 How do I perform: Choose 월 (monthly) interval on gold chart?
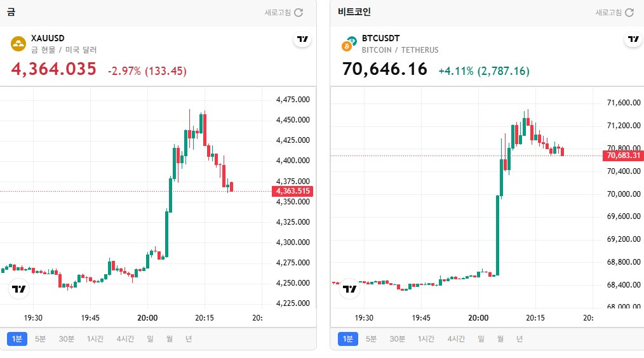(x=170, y=339)
